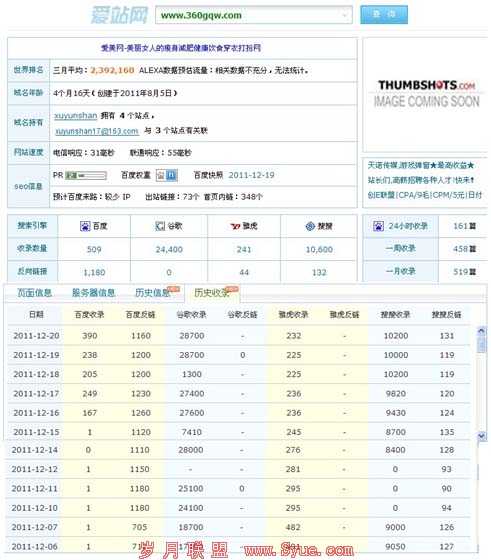Open Yahoo backlinks count 44

tap(244, 272)
